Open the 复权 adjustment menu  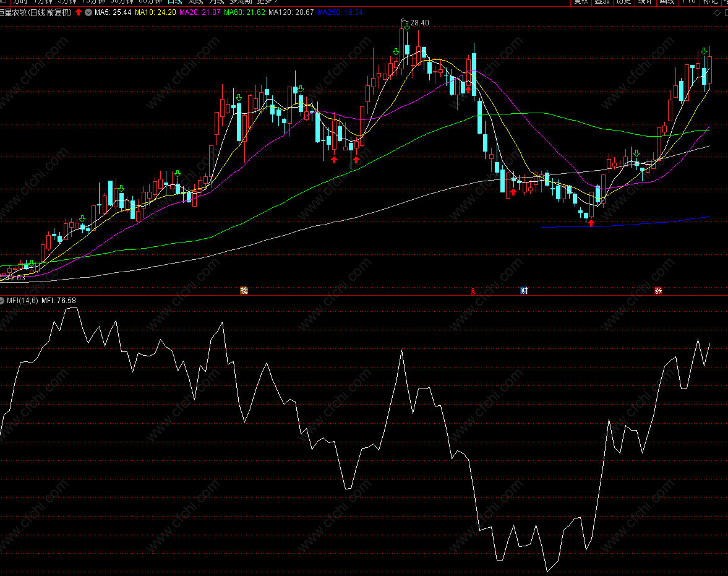click(x=581, y=2)
